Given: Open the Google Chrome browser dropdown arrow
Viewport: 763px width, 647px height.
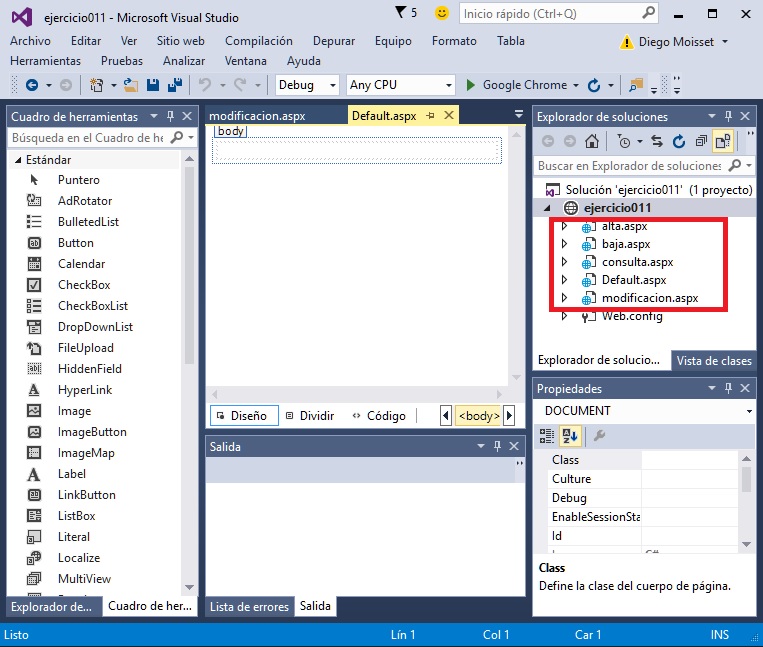Looking at the screenshot, I should pyautogui.click(x=576, y=86).
